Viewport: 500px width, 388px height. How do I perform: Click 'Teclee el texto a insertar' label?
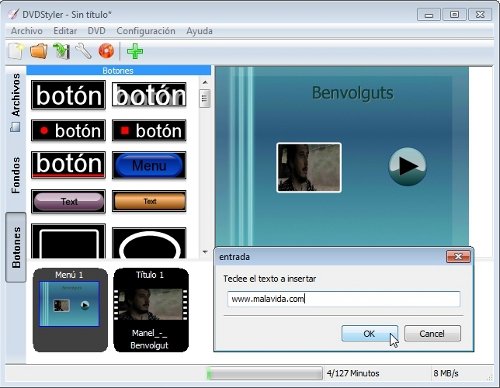pyautogui.click(x=270, y=279)
